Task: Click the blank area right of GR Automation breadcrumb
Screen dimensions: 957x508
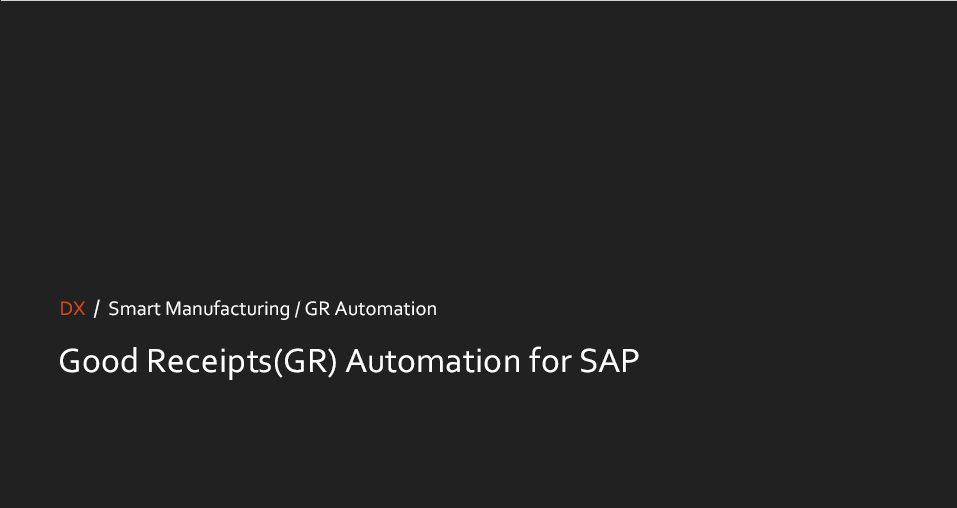Action: coord(696,308)
